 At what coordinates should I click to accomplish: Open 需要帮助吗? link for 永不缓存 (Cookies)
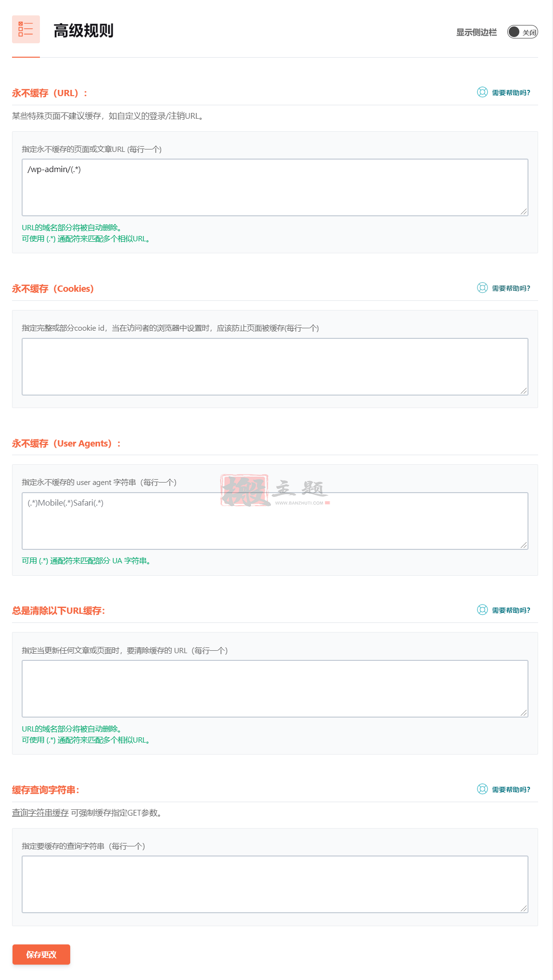511,288
